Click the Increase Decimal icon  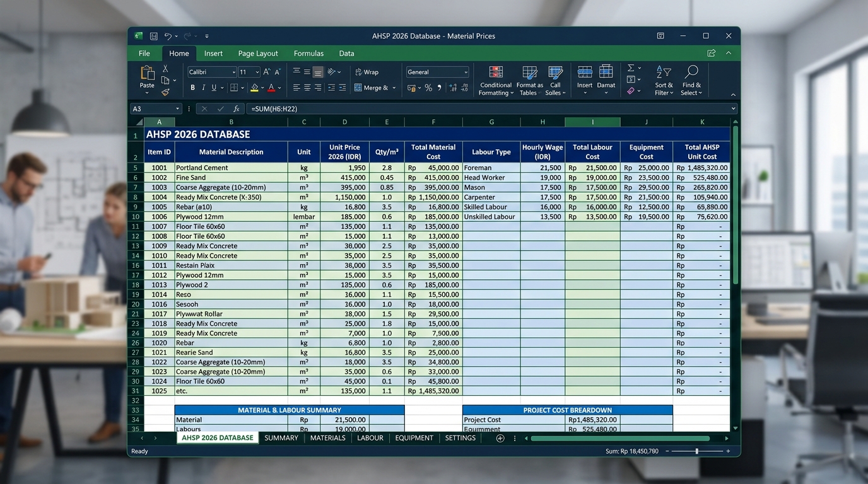coord(452,88)
